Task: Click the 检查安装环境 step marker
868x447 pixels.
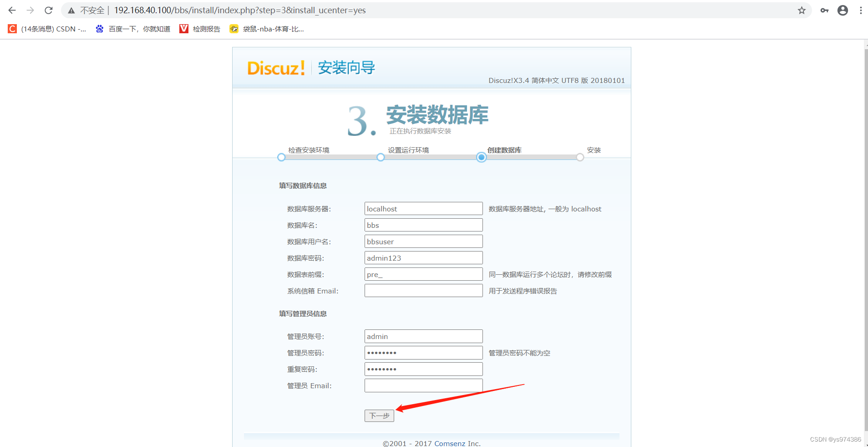Action: [281, 157]
